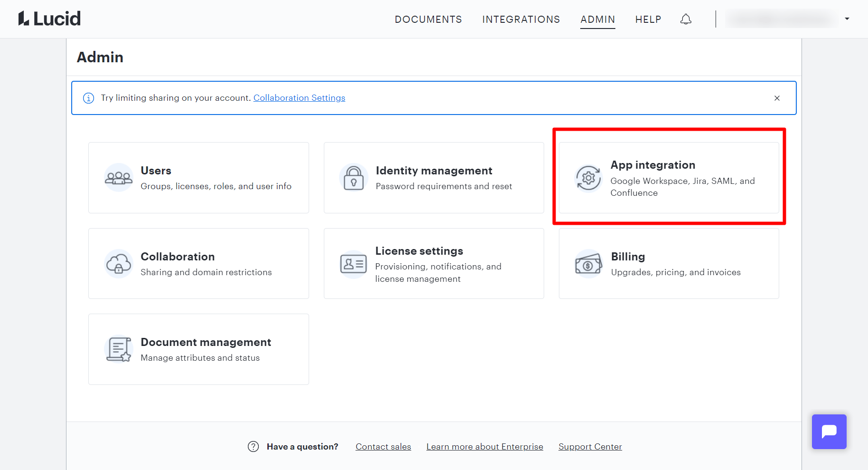
Task: Click 'Upgrades, pricing, and invoices' text
Action: [676, 272]
